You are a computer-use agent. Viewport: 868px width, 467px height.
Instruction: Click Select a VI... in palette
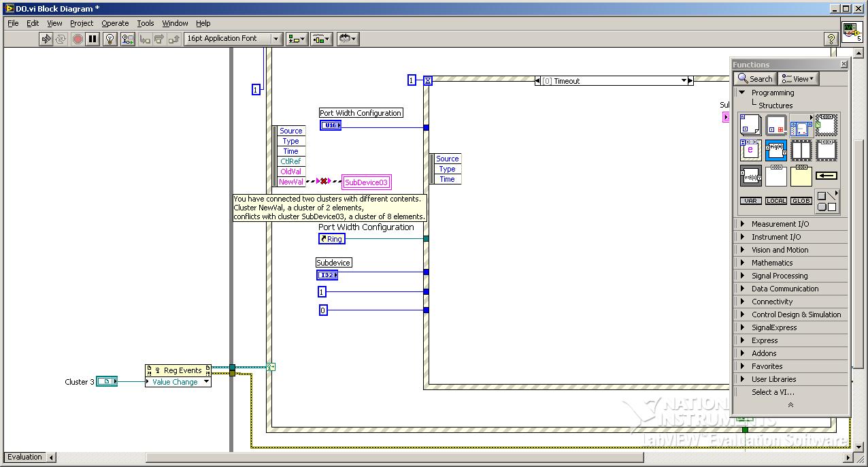click(x=773, y=392)
